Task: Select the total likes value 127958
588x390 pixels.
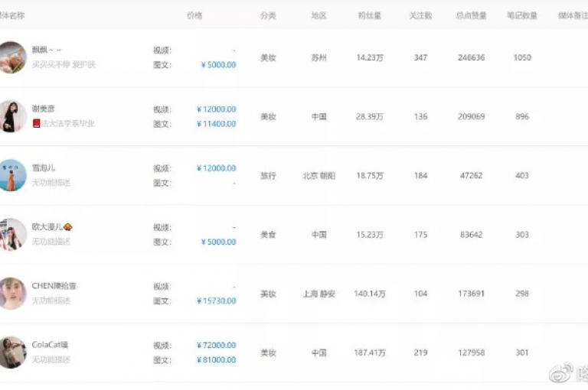Action: (x=471, y=353)
